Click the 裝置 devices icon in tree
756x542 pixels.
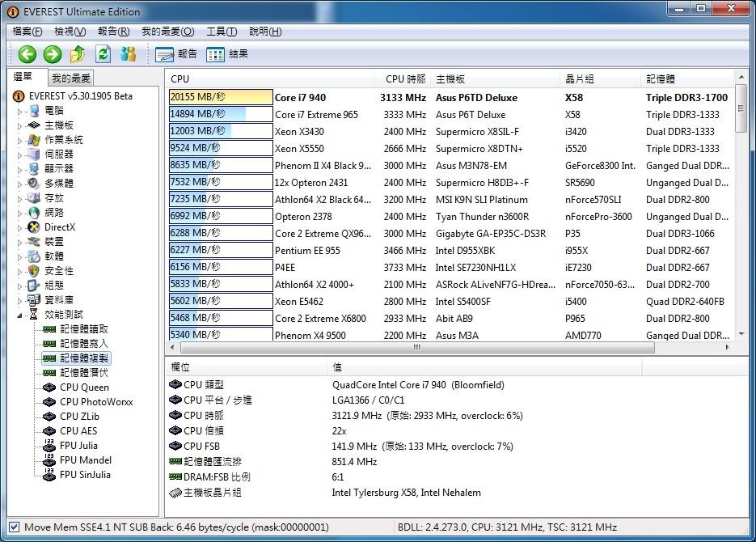pos(34,242)
